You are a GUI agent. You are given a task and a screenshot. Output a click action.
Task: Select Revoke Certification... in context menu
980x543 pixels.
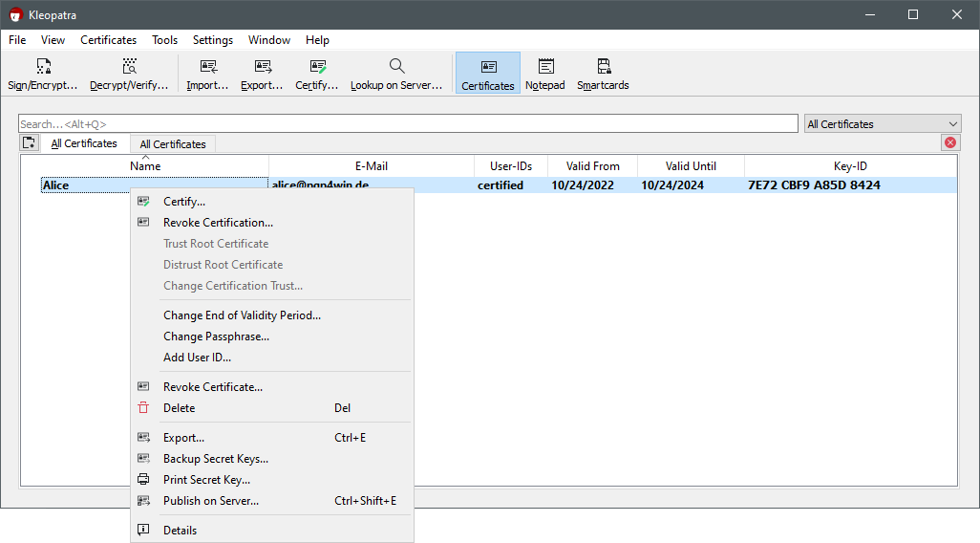(272, 223)
